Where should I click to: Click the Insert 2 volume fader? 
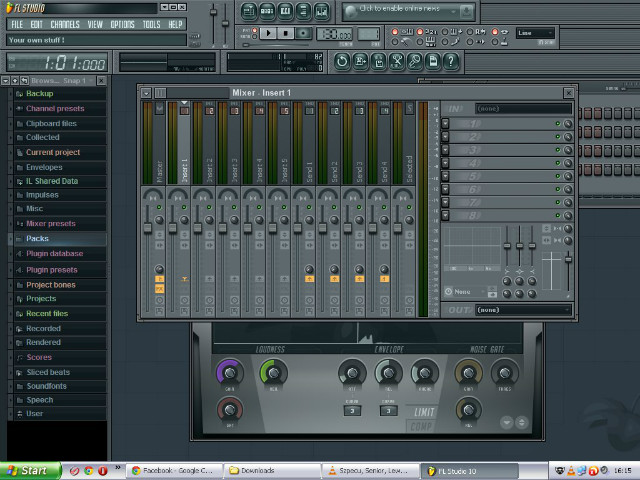[198, 228]
